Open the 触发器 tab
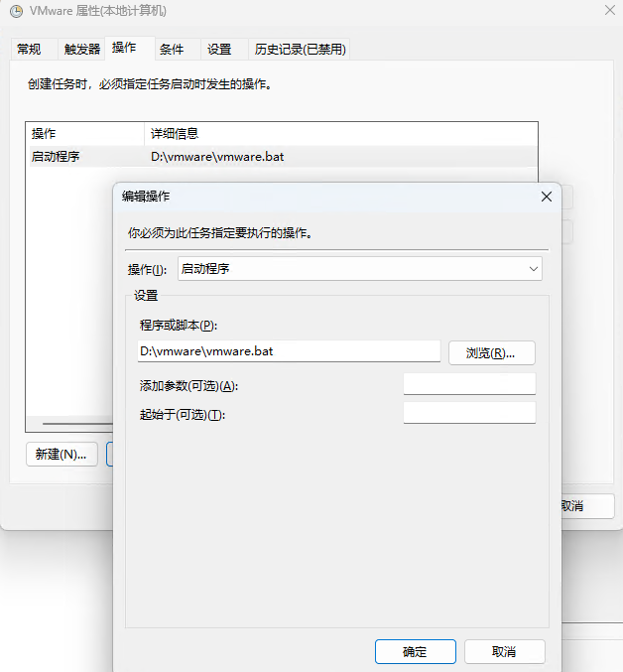 [x=81, y=50]
